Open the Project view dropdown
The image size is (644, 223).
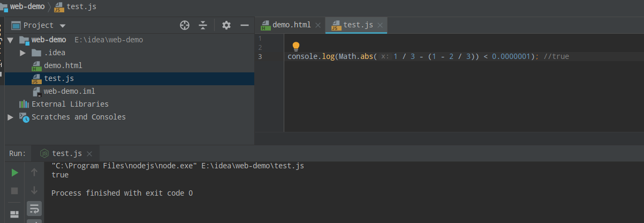click(x=63, y=25)
